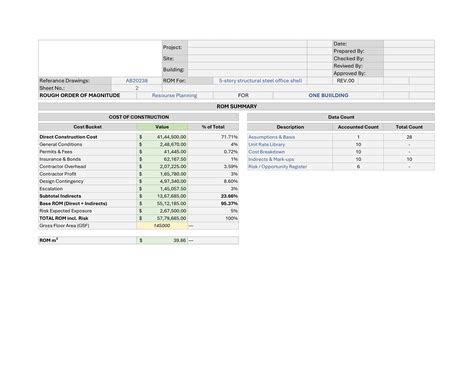This screenshot has height=366, width=474.
Task: Click the REV.00 cell
Action: pos(345,81)
